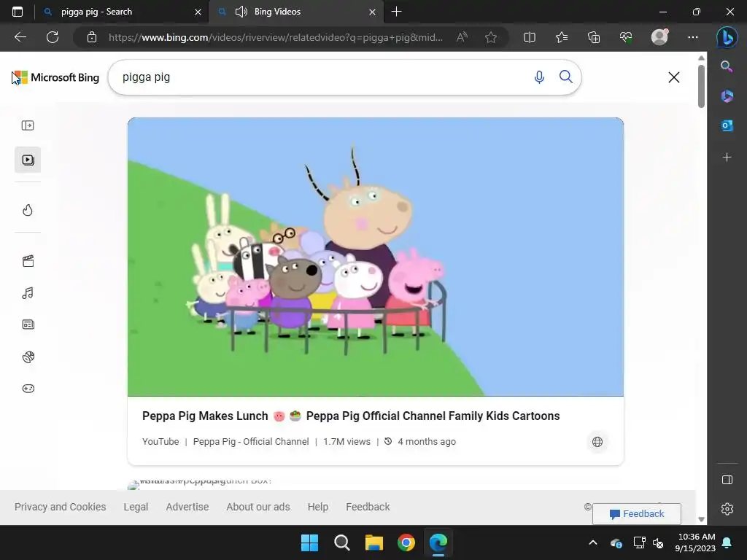Click the YouTube source label
Viewport: 747px width, 560px height.
160,441
